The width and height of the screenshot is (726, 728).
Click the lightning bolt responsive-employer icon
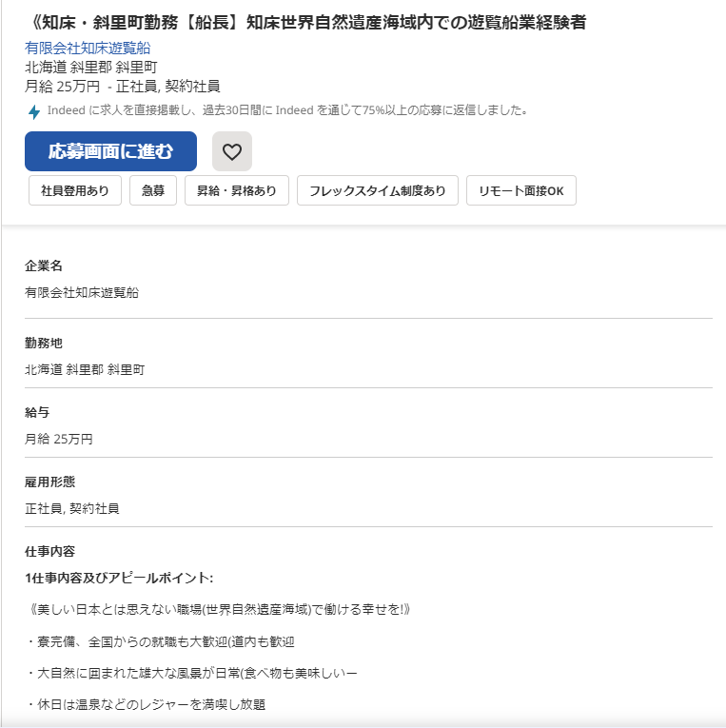[34, 111]
